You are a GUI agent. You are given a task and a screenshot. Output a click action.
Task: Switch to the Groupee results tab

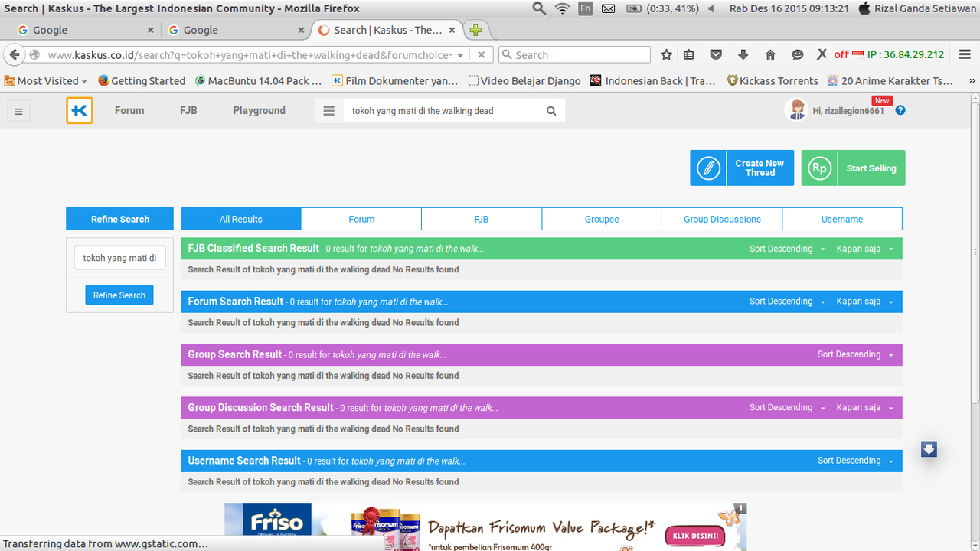[602, 219]
